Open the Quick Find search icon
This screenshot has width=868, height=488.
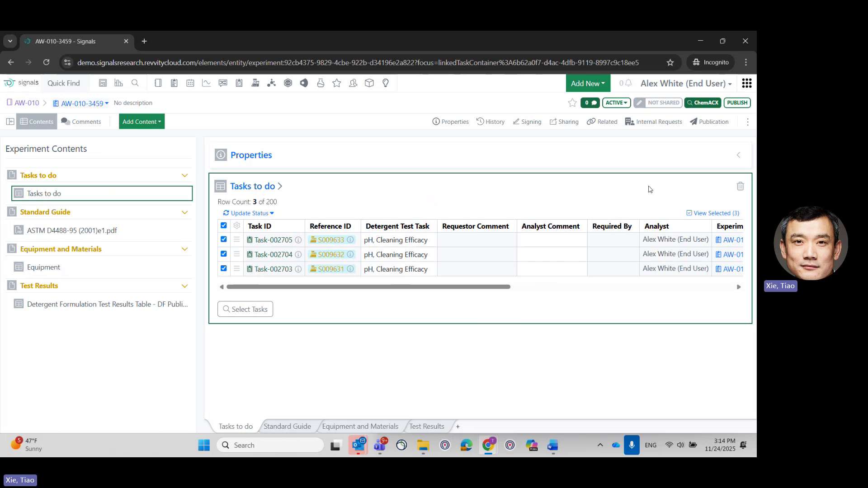tap(135, 83)
